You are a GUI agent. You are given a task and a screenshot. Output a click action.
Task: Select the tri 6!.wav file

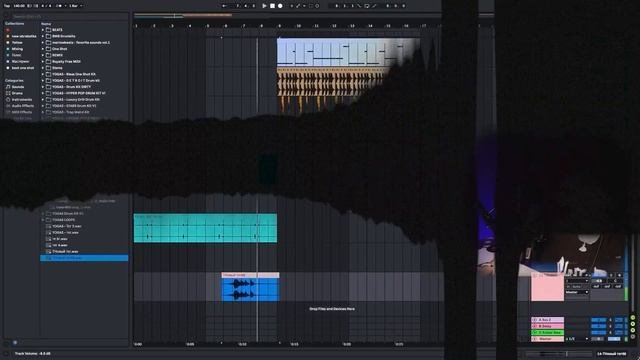[60, 239]
